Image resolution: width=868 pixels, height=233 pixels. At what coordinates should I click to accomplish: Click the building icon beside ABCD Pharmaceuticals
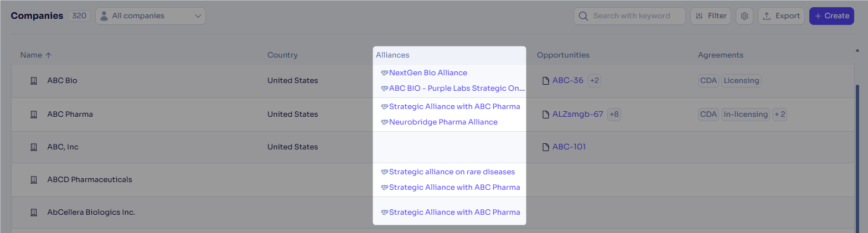click(33, 180)
